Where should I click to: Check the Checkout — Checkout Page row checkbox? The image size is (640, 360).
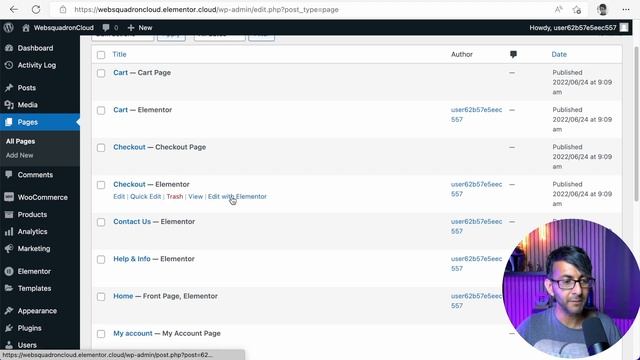tap(101, 148)
